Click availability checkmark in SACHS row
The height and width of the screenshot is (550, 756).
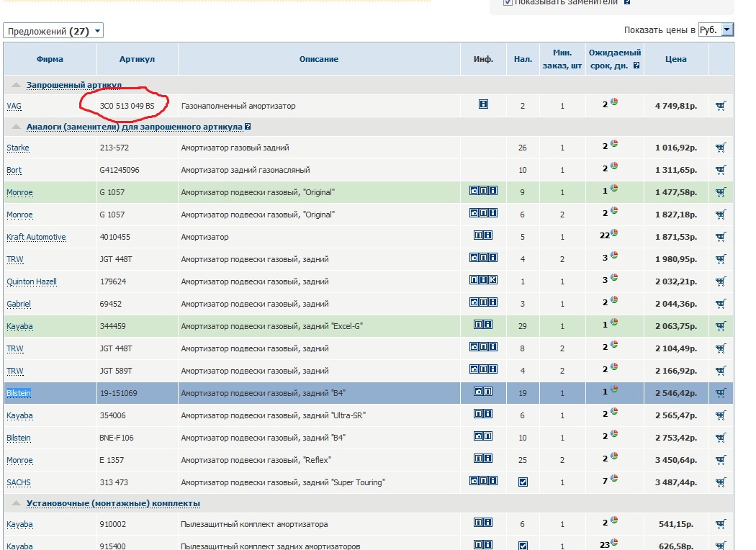pos(523,482)
